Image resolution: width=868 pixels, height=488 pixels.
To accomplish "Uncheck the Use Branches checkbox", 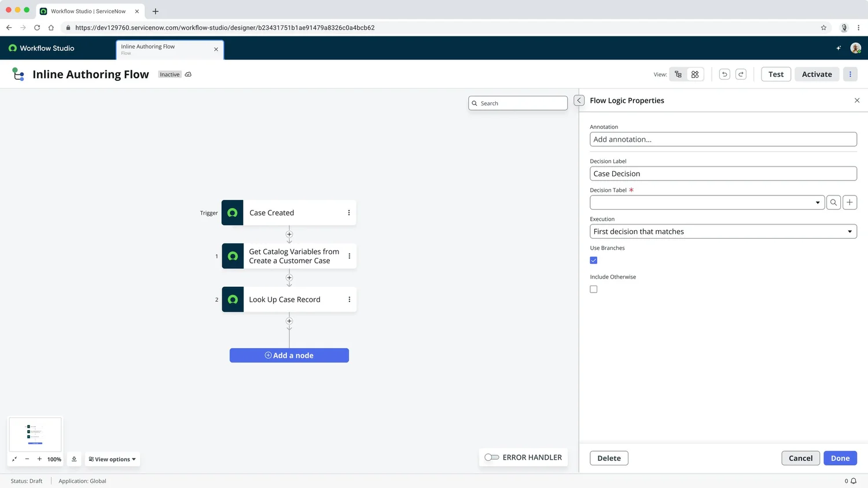I will pyautogui.click(x=594, y=260).
